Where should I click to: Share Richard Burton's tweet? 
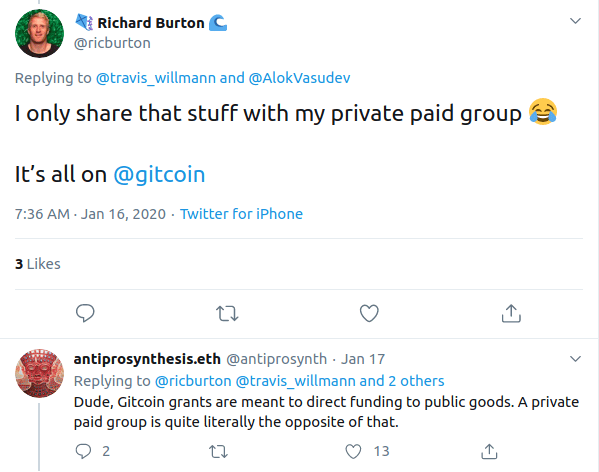[x=511, y=313]
